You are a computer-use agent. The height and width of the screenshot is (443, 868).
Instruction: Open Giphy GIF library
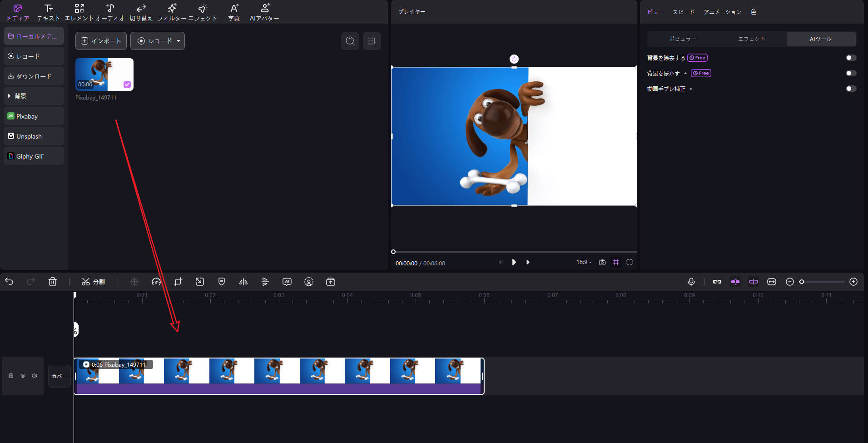[x=34, y=156]
